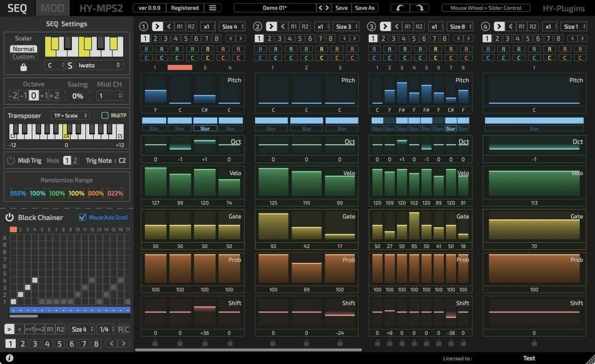Uncheck the Mouse Auto Scroll checkbox

[82, 217]
